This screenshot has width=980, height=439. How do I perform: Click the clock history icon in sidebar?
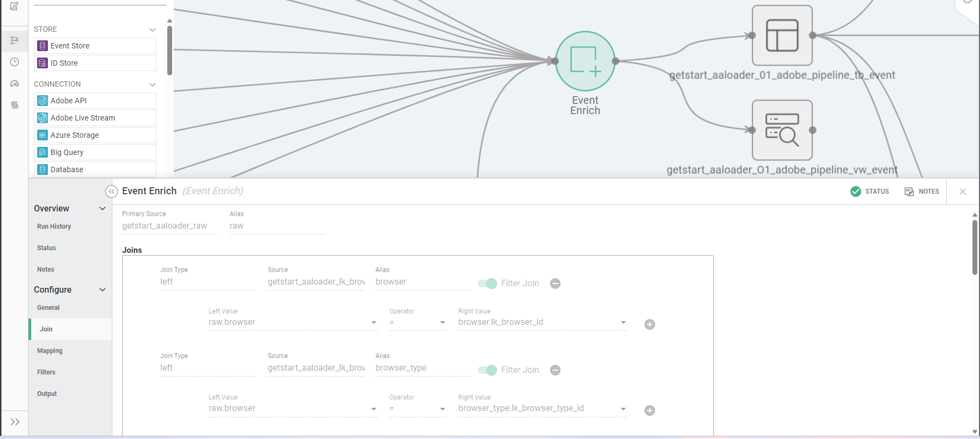click(15, 62)
